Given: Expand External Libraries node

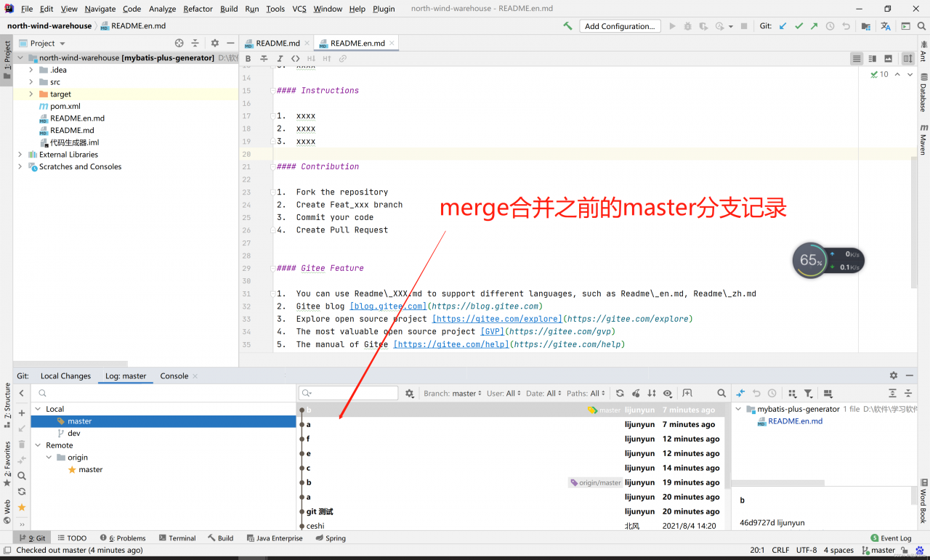Looking at the screenshot, I should (x=20, y=155).
